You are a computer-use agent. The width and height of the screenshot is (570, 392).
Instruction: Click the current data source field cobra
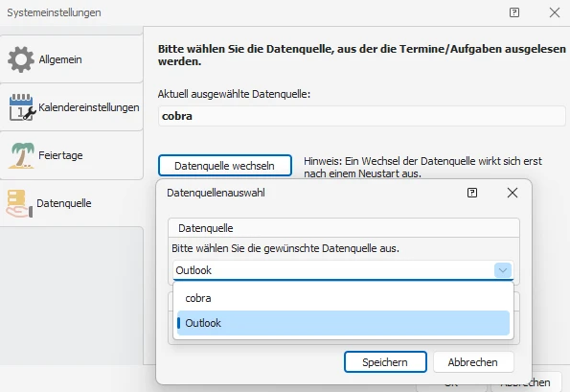(362, 116)
